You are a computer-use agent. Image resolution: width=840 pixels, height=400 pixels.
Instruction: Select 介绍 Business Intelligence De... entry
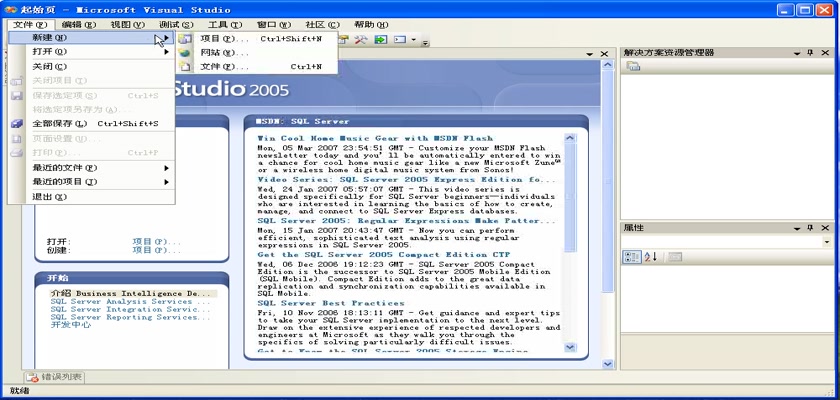133,293
